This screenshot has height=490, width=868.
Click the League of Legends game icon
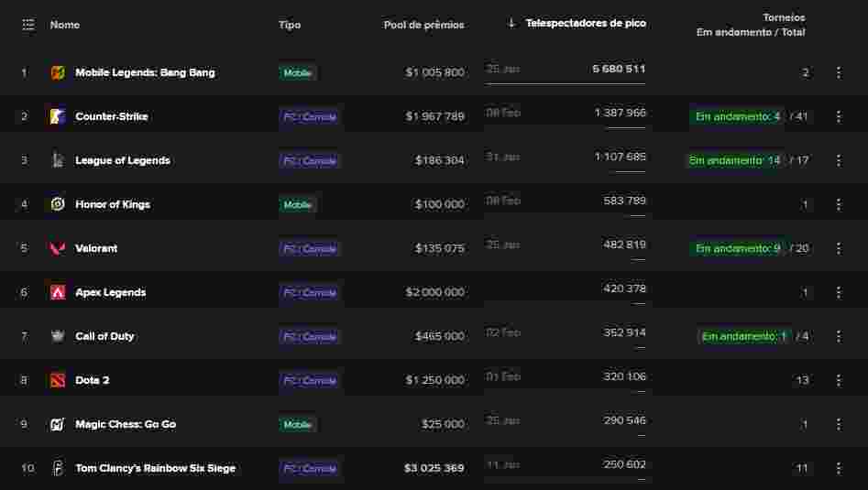tap(58, 160)
